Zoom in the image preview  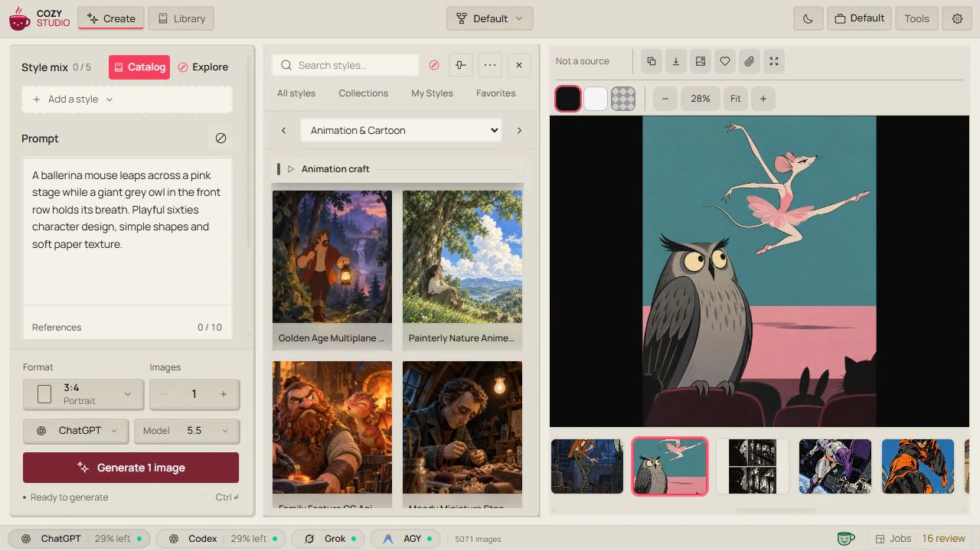(x=763, y=99)
